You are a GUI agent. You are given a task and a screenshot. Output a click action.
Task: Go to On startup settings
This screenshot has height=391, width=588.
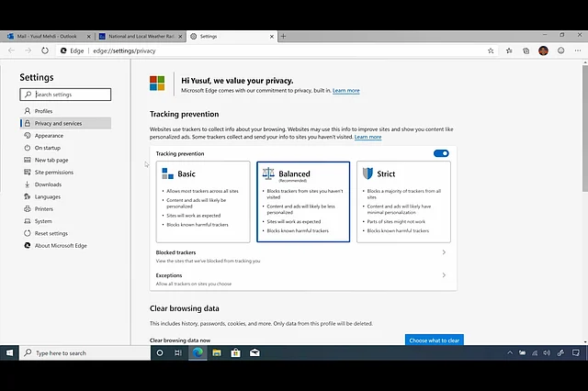65,148
